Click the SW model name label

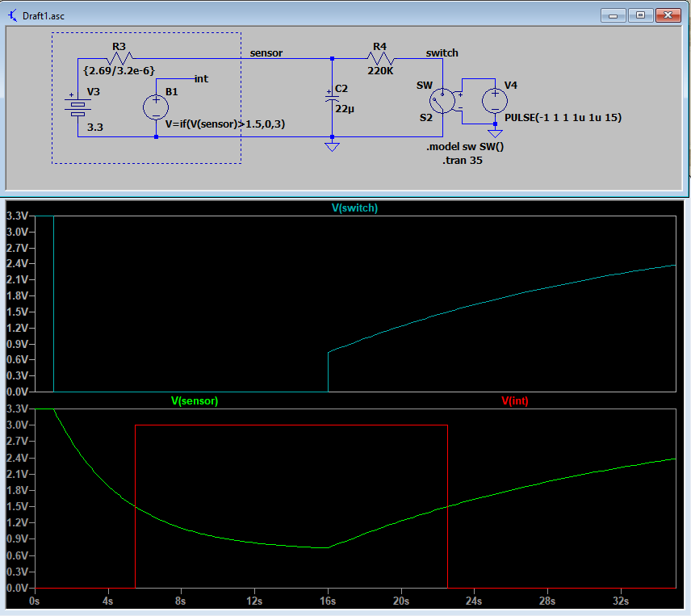coord(425,85)
